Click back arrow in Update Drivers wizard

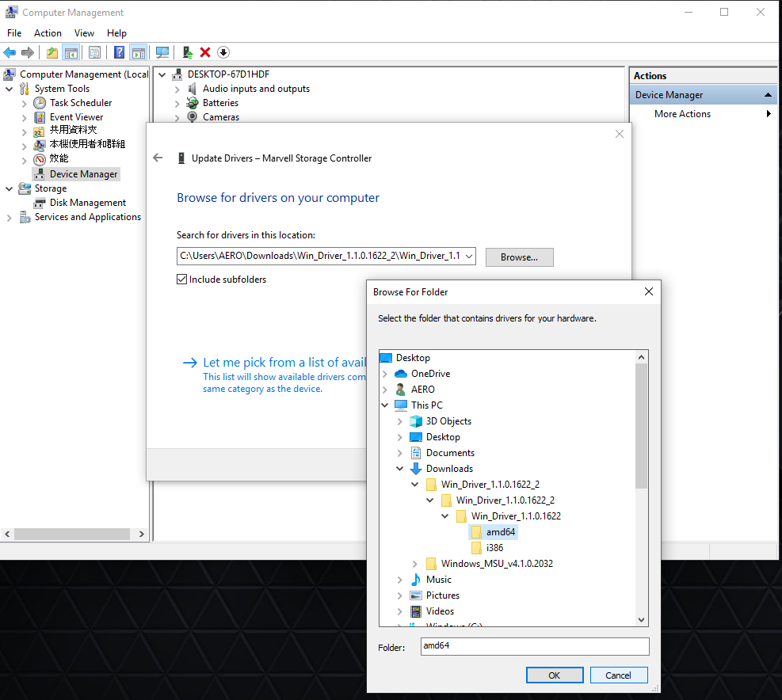(158, 158)
